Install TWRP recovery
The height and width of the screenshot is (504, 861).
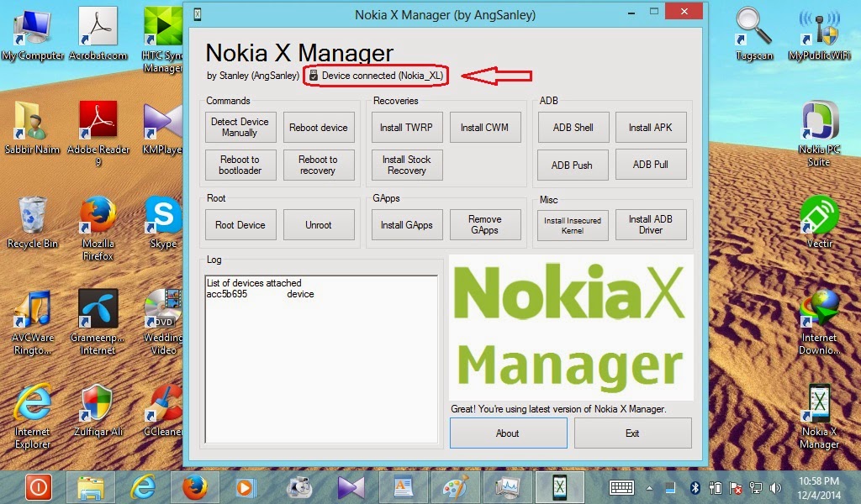click(407, 127)
